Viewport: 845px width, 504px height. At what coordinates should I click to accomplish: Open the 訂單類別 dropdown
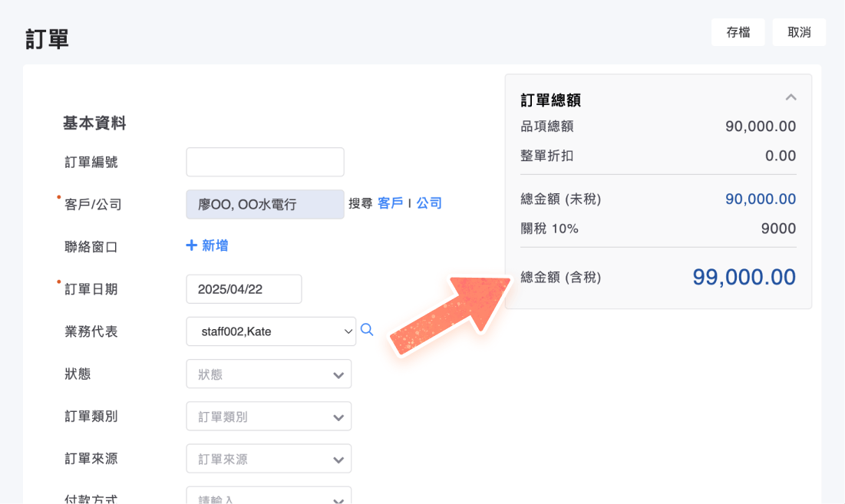269,417
